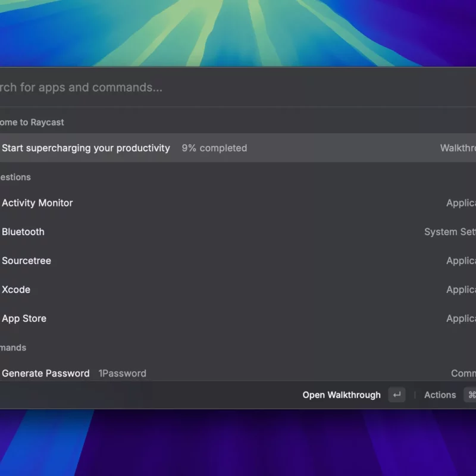
Task: Click the 9% completed progress label
Action: [x=214, y=148]
